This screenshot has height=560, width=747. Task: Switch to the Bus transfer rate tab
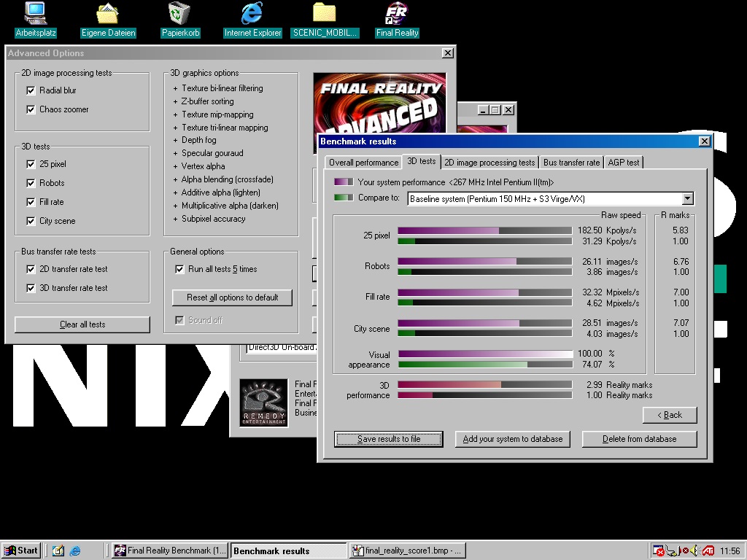click(x=571, y=163)
